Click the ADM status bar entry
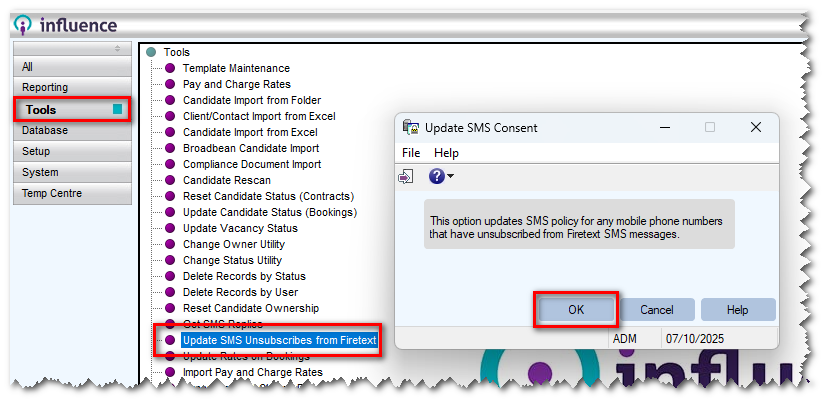This screenshot has height=405, width=828. click(x=624, y=338)
